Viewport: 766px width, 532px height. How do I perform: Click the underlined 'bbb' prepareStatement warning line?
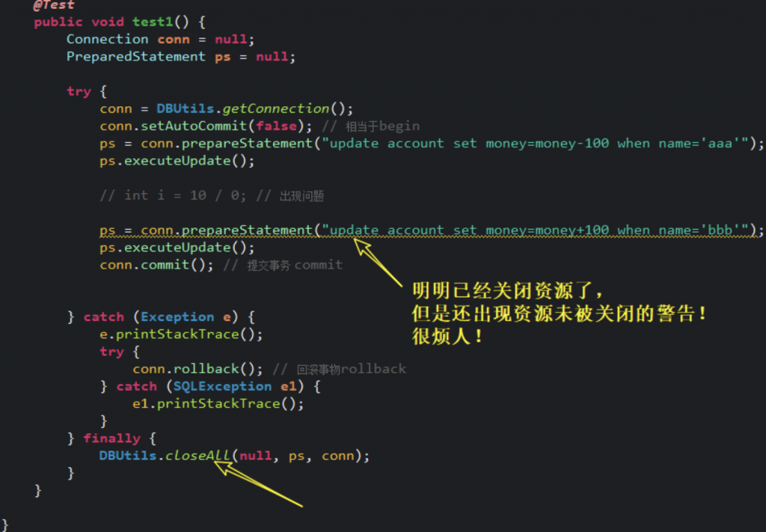click(432, 230)
